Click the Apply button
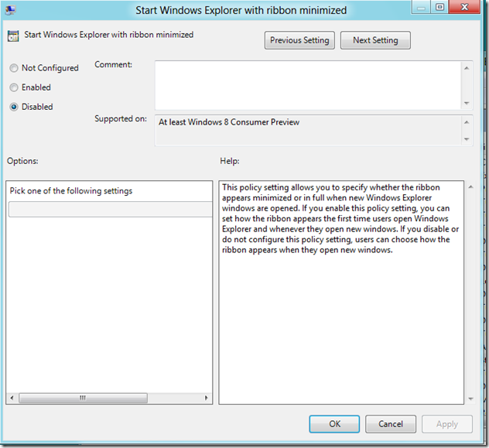The height and width of the screenshot is (448, 489). pyautogui.click(x=447, y=424)
